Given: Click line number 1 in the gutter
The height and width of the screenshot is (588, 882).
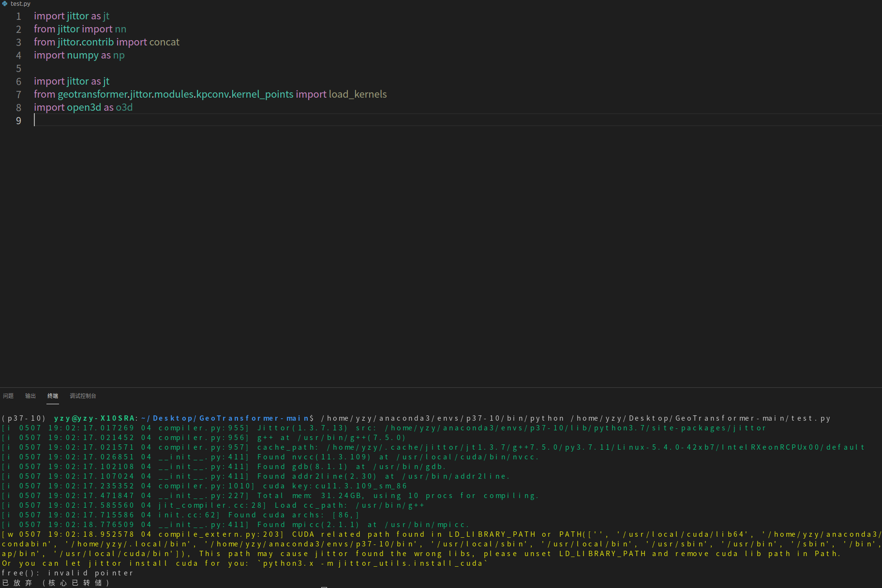Looking at the screenshot, I should pyautogui.click(x=18, y=16).
